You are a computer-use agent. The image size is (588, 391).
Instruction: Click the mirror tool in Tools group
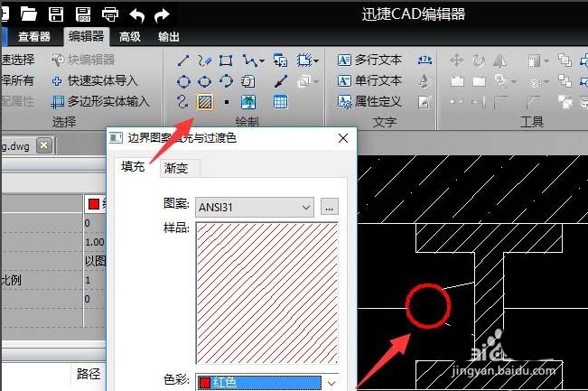(499, 60)
